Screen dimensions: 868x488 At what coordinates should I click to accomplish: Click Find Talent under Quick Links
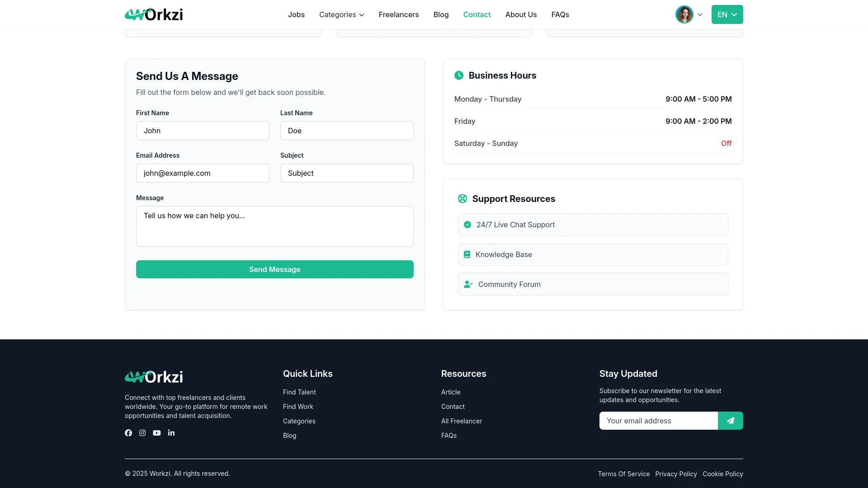(x=299, y=392)
